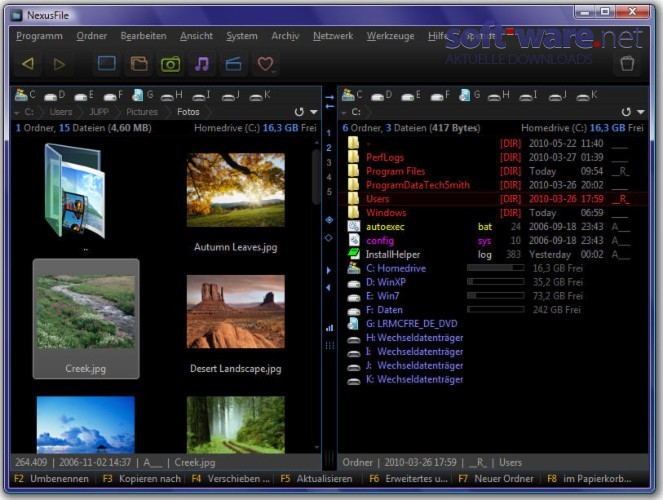Open the Ordner menu
663x500 pixels.
click(x=92, y=36)
